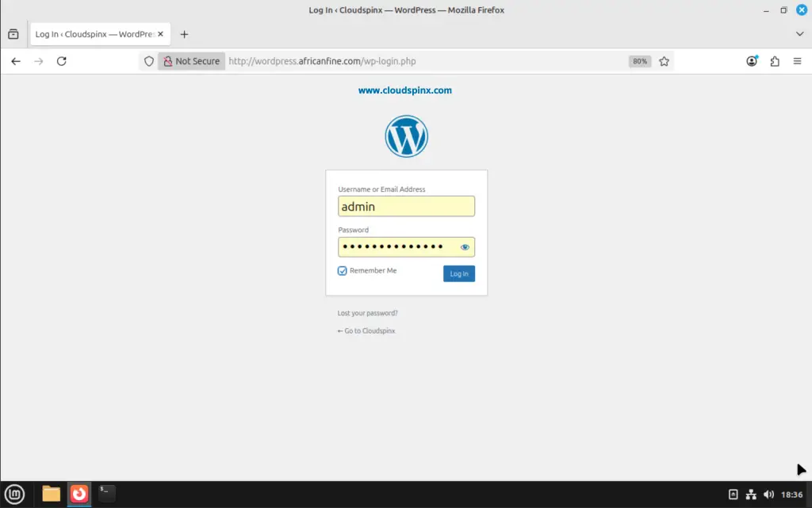812x508 pixels.
Task: Click the Log In button
Action: 458,273
